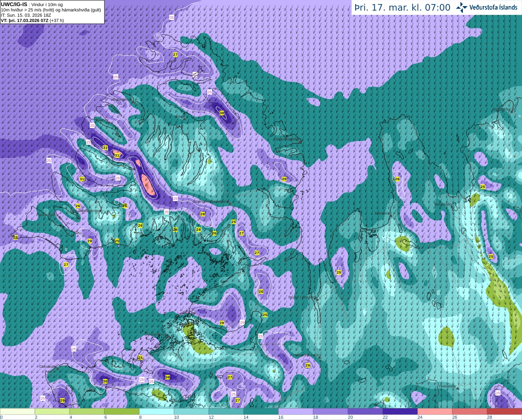The width and height of the screenshot is (522, 420).
Task: Select the 12–14 medium teal legend swatch
Action: click(x=226, y=411)
